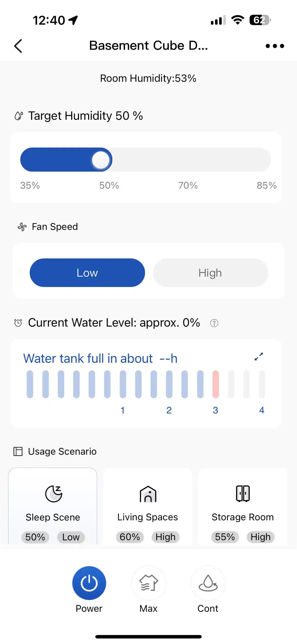297x644 pixels.
Task: Click the target humidity slider handle
Action: (x=101, y=160)
